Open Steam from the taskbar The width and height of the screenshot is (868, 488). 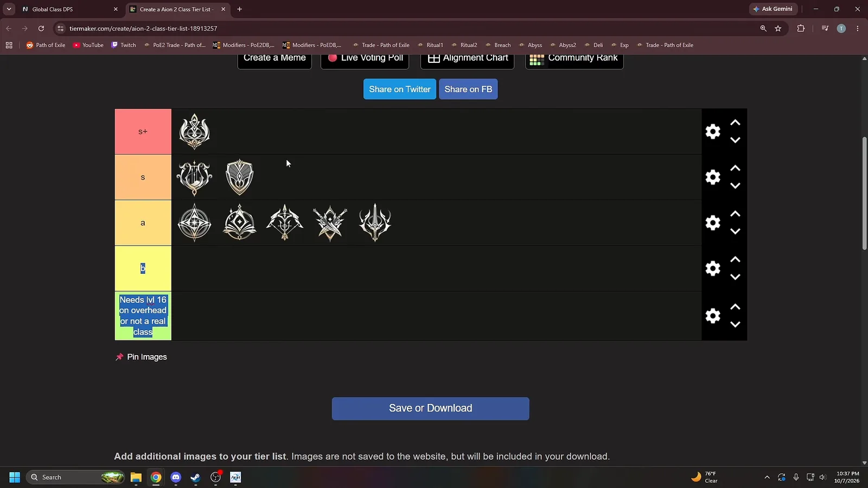(195, 477)
